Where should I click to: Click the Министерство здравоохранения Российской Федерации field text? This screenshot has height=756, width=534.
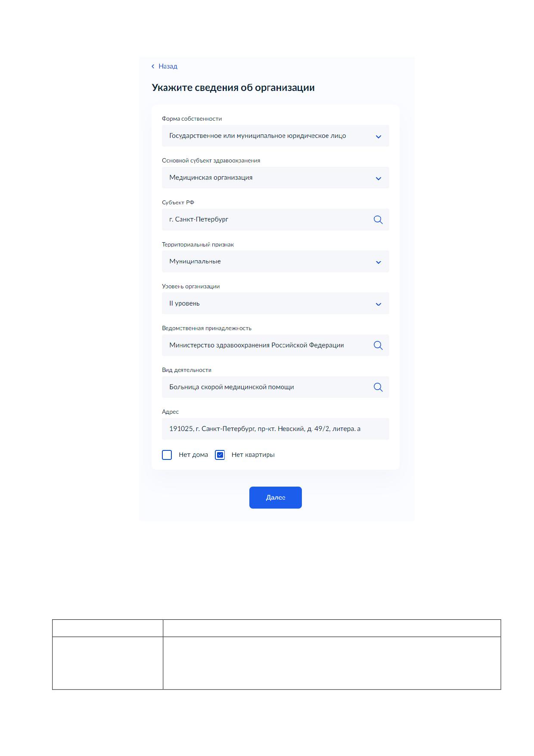[257, 345]
